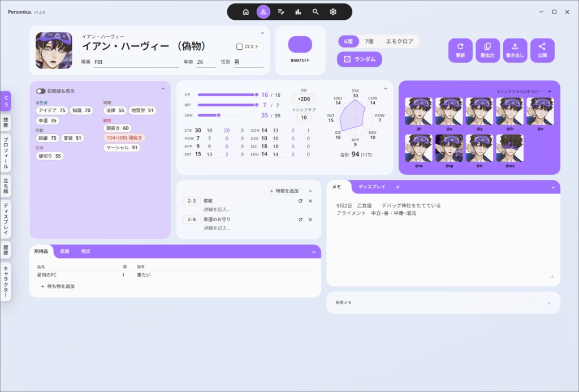Screen dimensions: 579x392
Task: Adjust the SAN slider handle
Action: (x=219, y=115)
